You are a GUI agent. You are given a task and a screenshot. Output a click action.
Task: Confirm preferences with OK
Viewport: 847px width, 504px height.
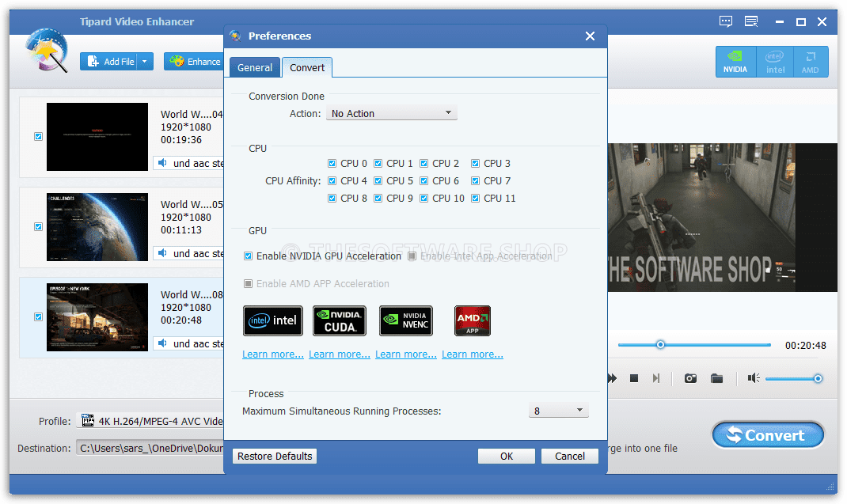coord(506,456)
